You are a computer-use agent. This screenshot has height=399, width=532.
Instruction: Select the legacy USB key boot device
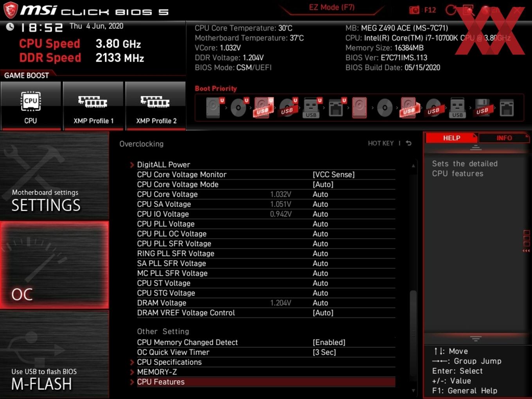[x=458, y=107]
